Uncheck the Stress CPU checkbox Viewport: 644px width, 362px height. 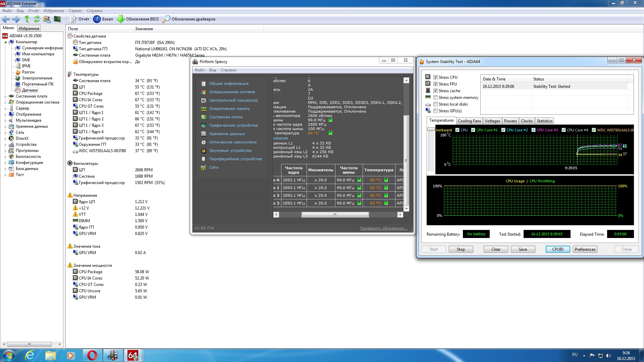point(435,77)
